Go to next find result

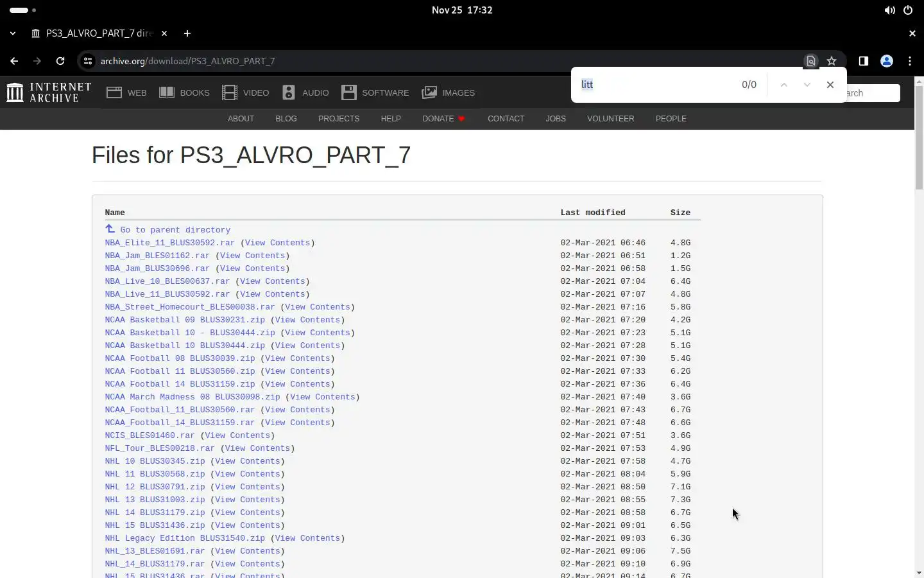pos(807,85)
